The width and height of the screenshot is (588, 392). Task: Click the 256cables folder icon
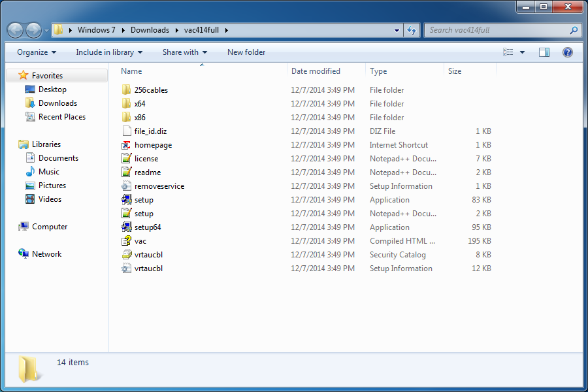click(126, 90)
